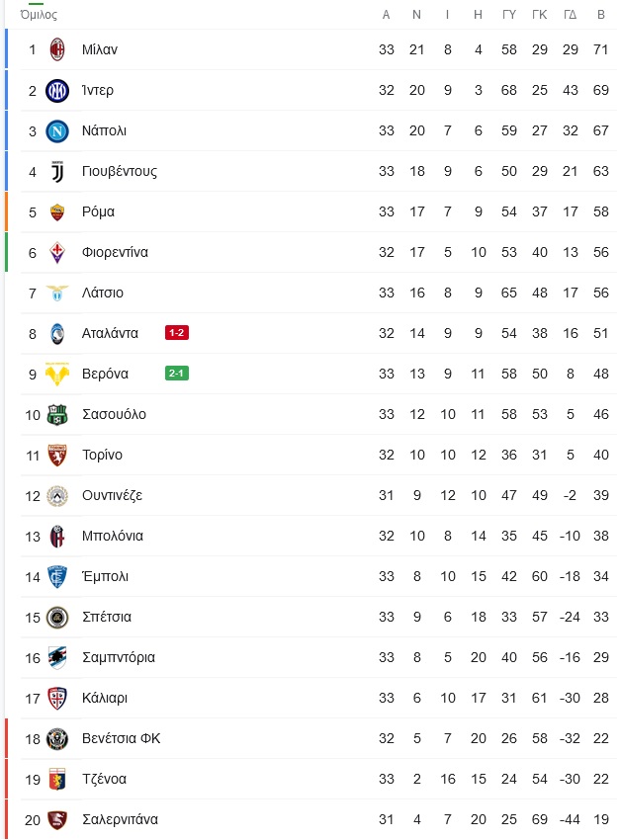Click the Genoa team crest

click(x=57, y=779)
